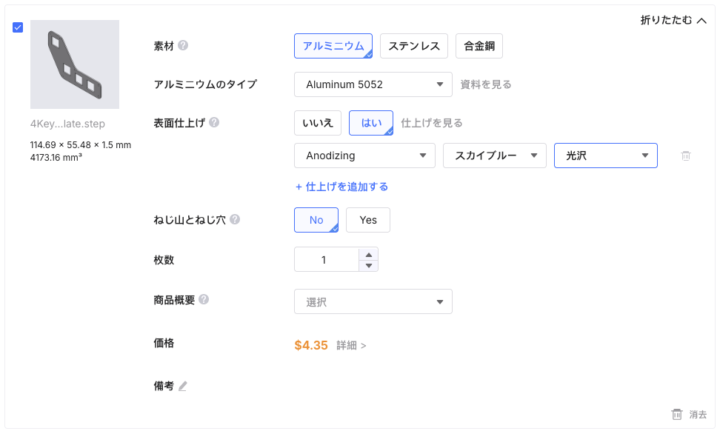Open 詳細 price details link
720x434 pixels.
tap(351, 346)
